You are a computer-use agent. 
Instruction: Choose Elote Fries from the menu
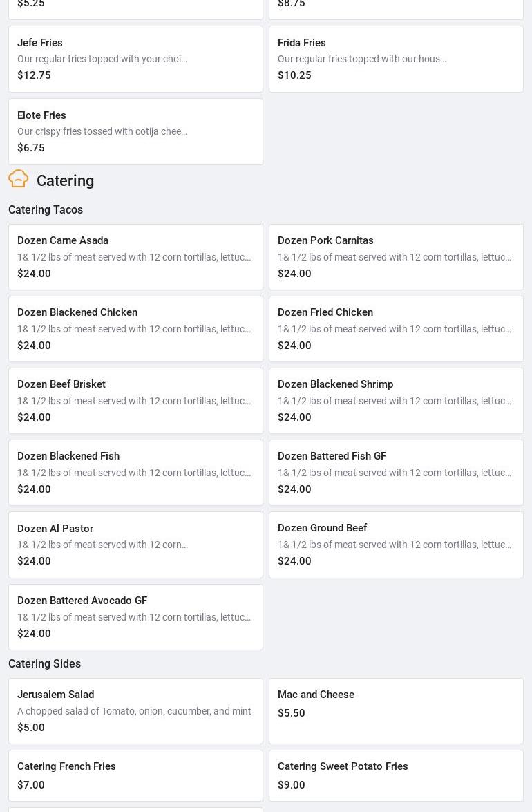coord(135,131)
